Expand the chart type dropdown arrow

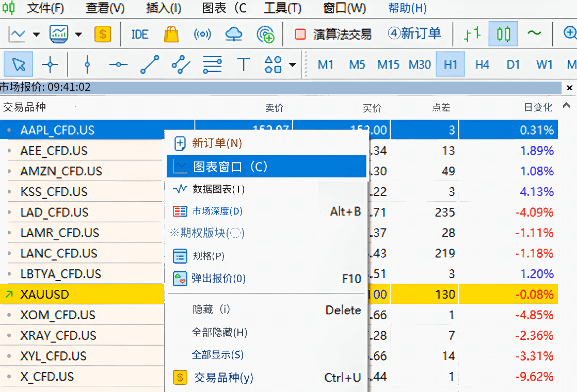[36, 35]
